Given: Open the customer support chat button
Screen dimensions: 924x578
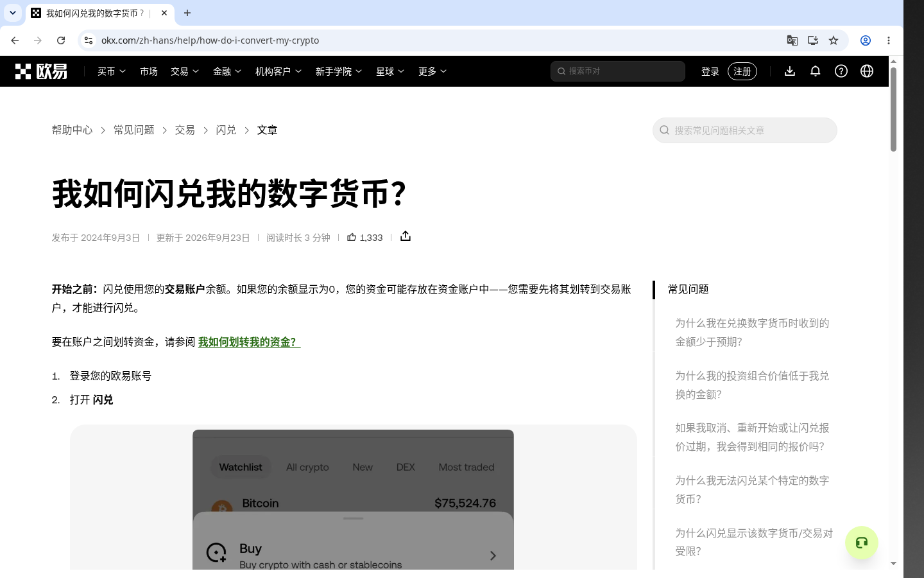Looking at the screenshot, I should click(x=861, y=543).
